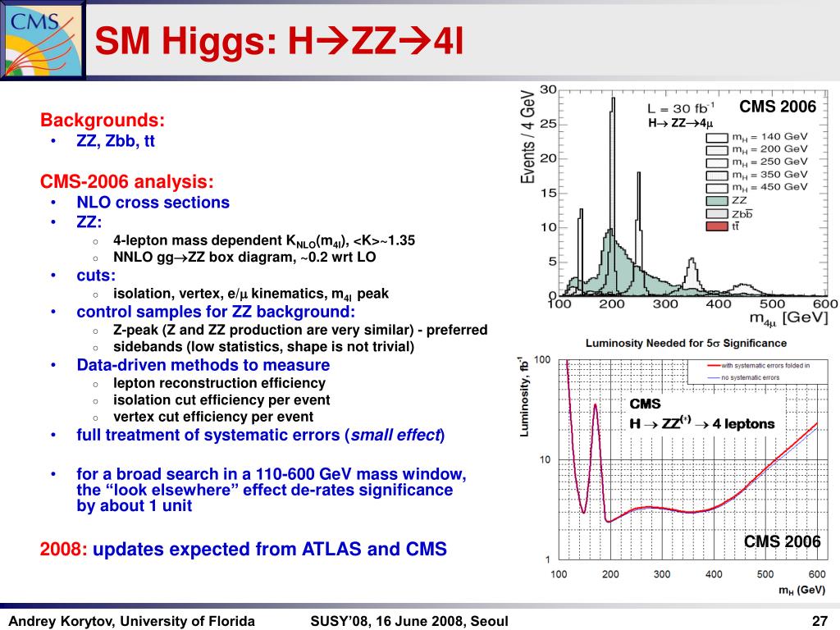This screenshot has height=630, width=840.
Task: Click the Zbb̄ gray legend swatch
Action: [x=716, y=214]
